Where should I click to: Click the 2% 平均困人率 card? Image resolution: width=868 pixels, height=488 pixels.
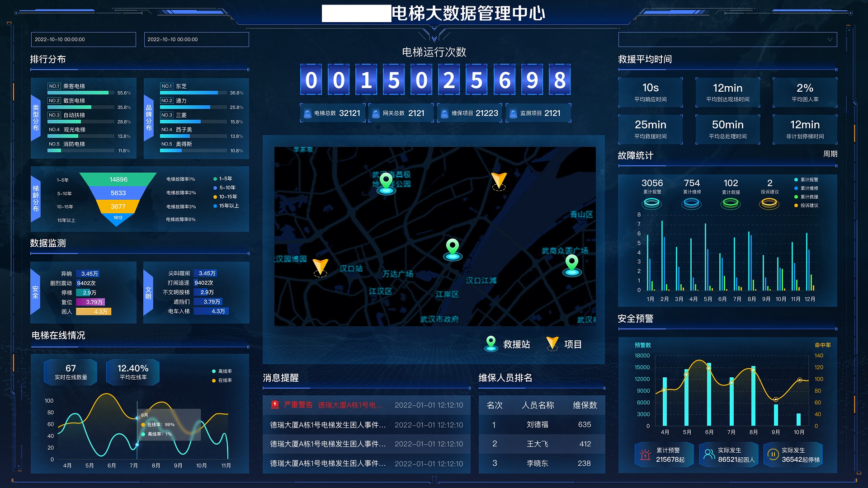[805, 92]
